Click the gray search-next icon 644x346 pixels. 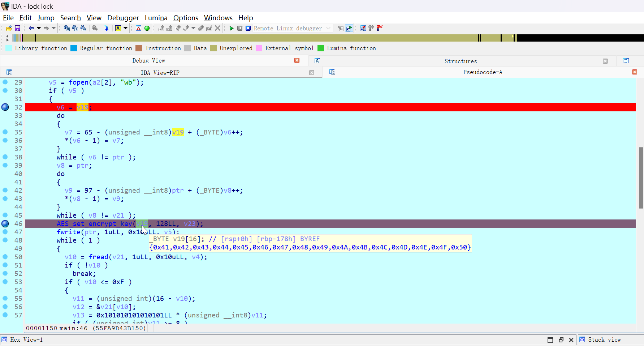tap(95, 28)
